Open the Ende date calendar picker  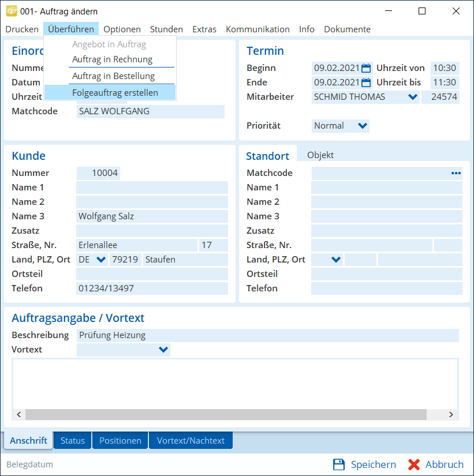tap(365, 83)
